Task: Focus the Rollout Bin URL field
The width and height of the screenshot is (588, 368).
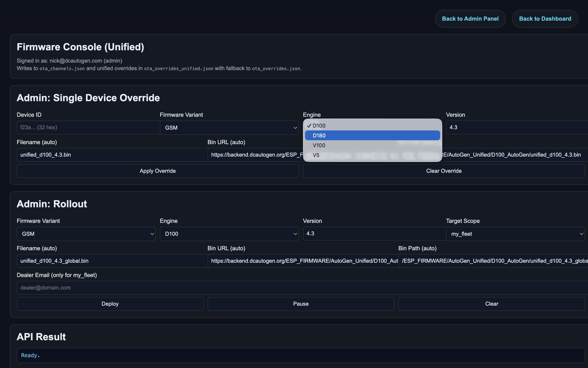Action: click(303, 261)
